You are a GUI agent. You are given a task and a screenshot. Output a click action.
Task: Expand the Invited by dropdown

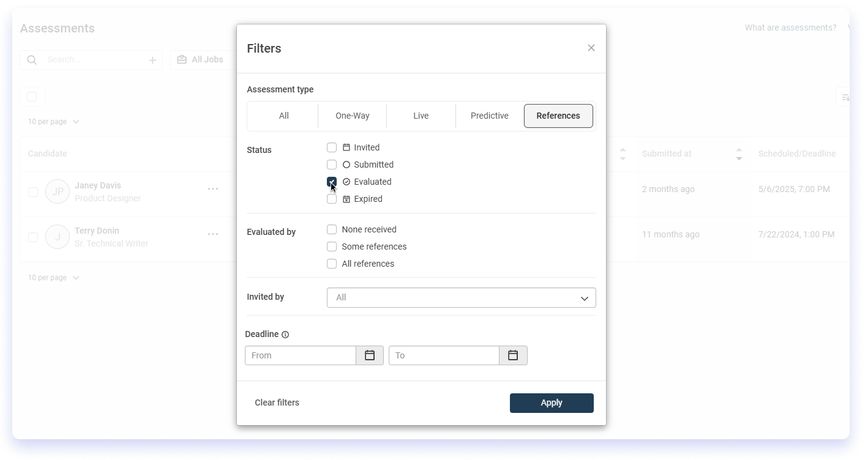click(x=461, y=298)
